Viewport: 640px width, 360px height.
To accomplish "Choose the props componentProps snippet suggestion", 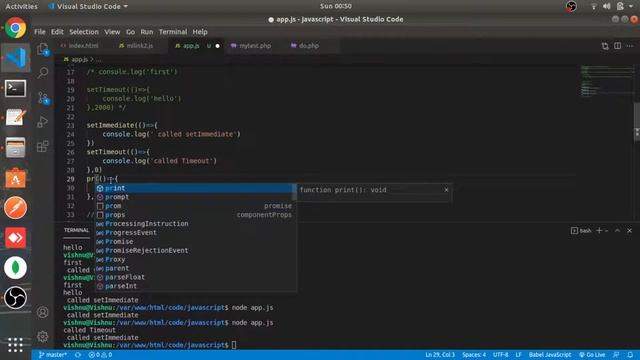I will (194, 215).
